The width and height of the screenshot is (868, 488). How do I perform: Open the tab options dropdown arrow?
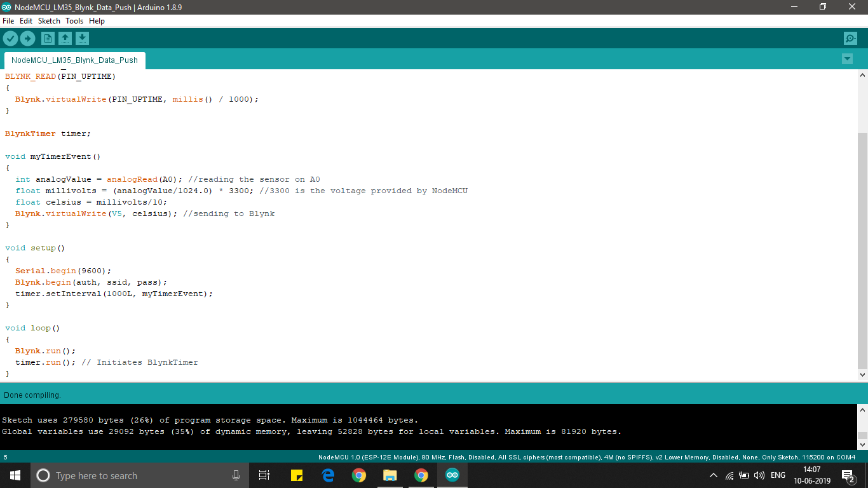pyautogui.click(x=847, y=59)
